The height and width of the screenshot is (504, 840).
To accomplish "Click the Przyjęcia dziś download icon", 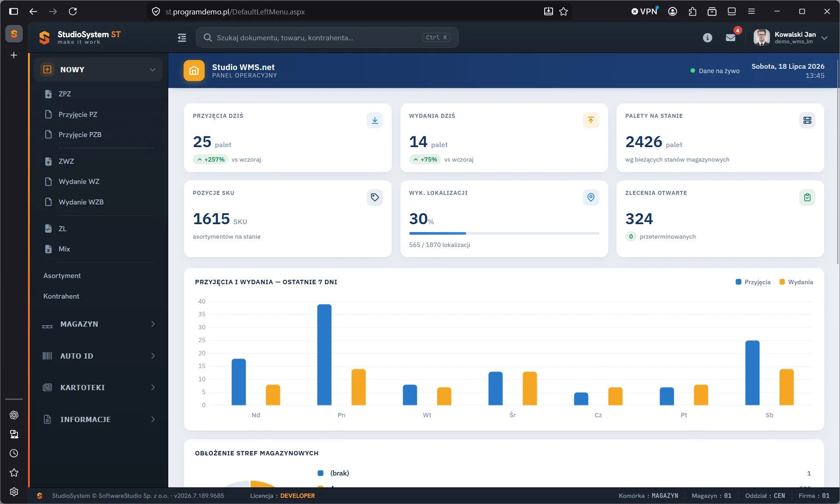I will [375, 120].
